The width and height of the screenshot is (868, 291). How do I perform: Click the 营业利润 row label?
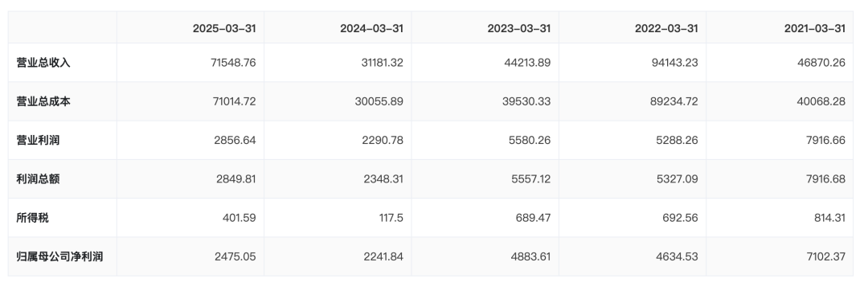tap(39, 140)
